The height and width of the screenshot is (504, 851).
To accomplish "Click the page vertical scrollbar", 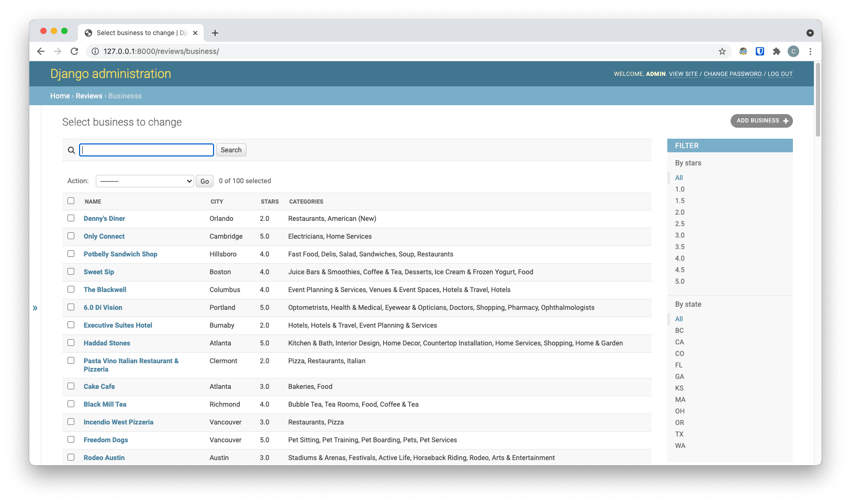I will pos(818,99).
